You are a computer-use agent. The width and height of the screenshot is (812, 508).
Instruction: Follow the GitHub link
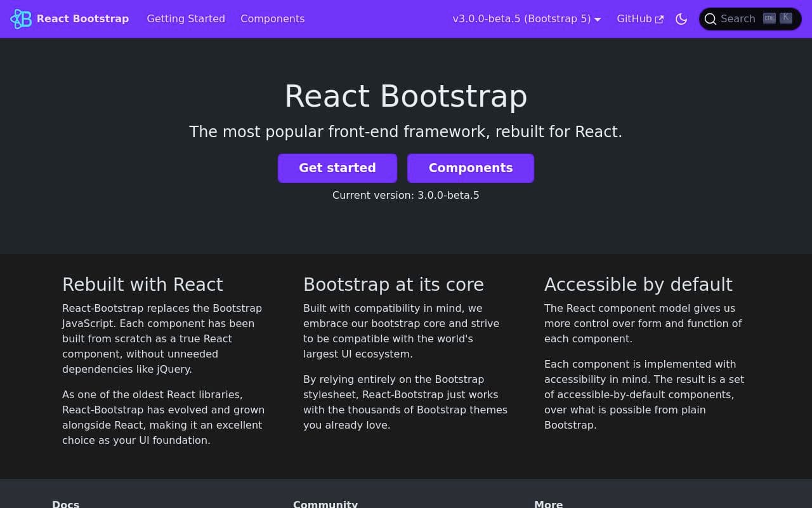tap(634, 19)
